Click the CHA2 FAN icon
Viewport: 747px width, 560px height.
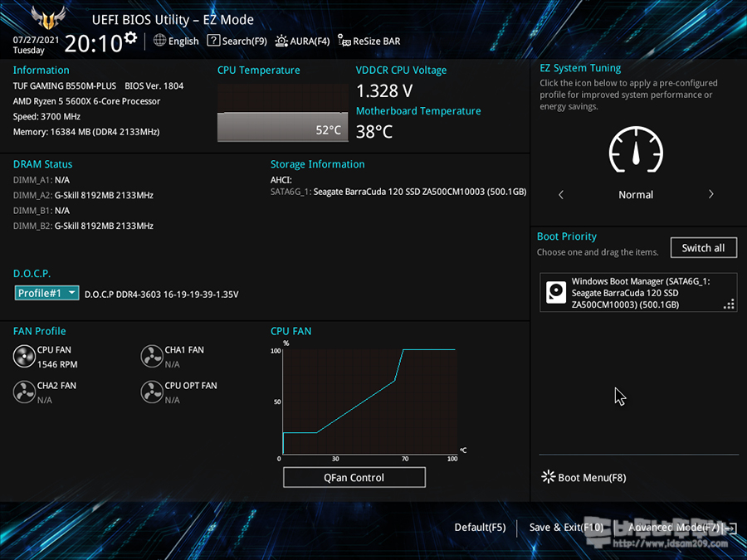[24, 392]
